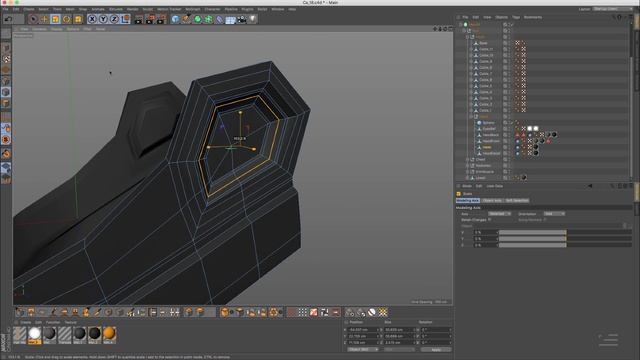Click the Undo arrow icon in top toolbar
640x360 pixels.
(x=8, y=19)
